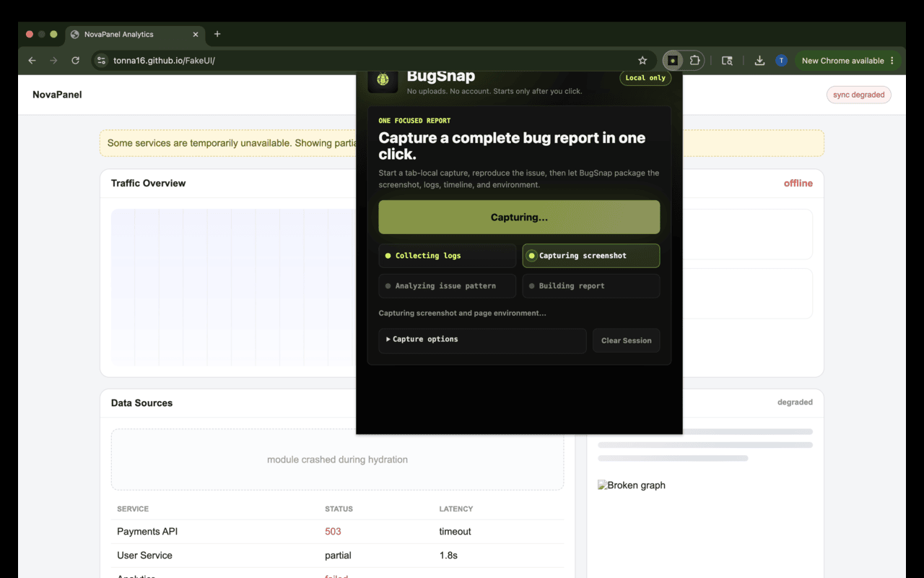The height and width of the screenshot is (578, 924).
Task: Click the ONE FOCUSED REPORT label
Action: pyautogui.click(x=414, y=121)
